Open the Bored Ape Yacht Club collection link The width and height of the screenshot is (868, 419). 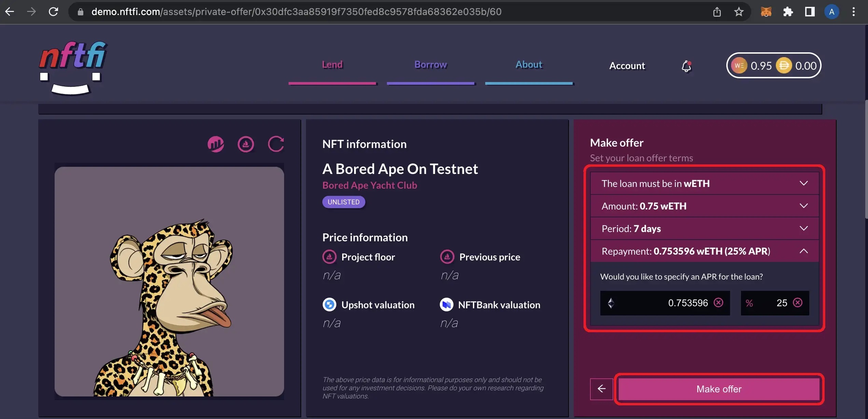[370, 185]
